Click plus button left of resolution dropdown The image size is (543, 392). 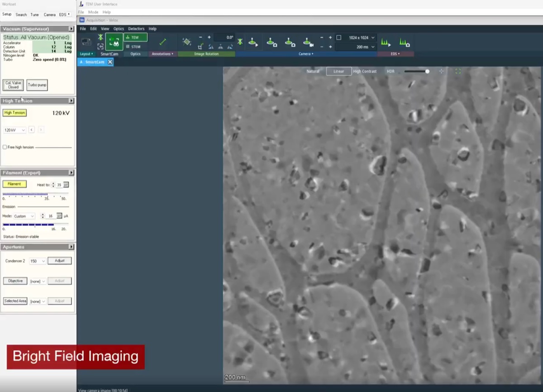330,38
